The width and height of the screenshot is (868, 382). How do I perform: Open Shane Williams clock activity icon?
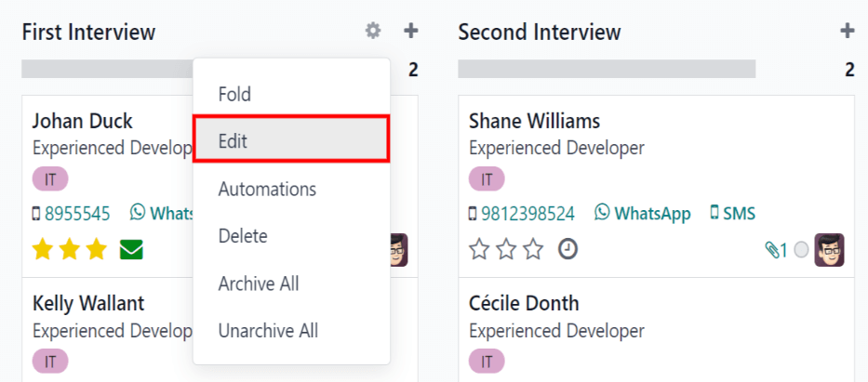point(568,250)
